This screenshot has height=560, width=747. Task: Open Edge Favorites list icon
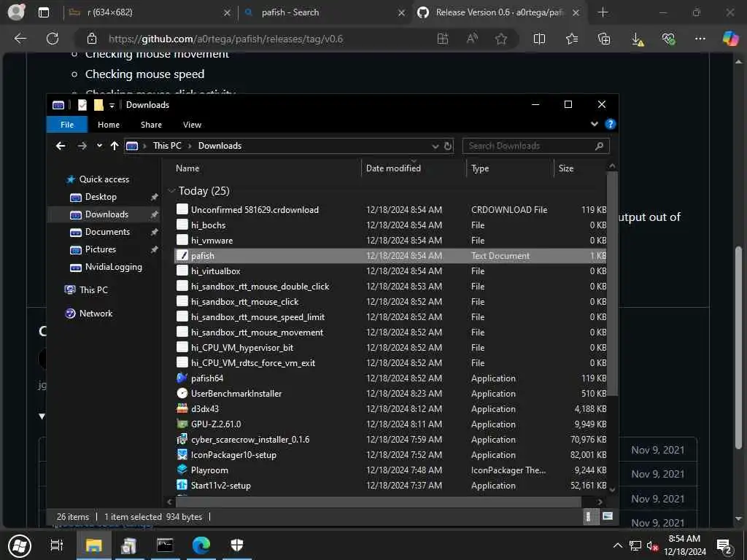(x=572, y=39)
